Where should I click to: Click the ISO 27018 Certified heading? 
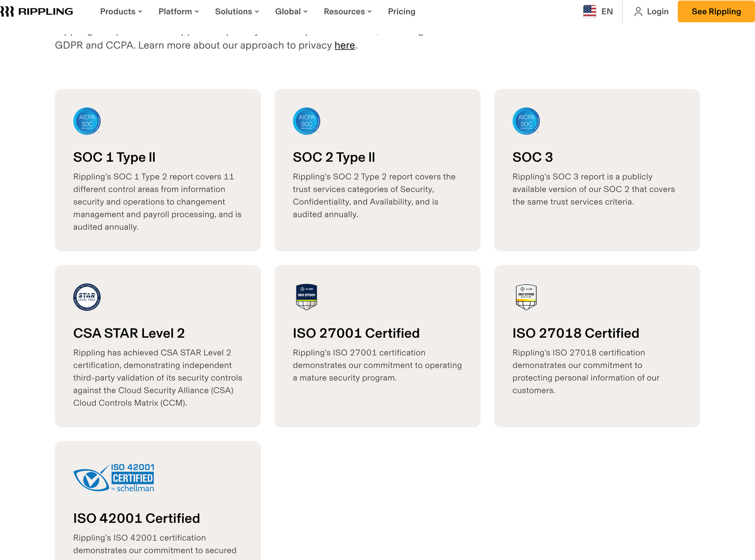[x=576, y=333]
